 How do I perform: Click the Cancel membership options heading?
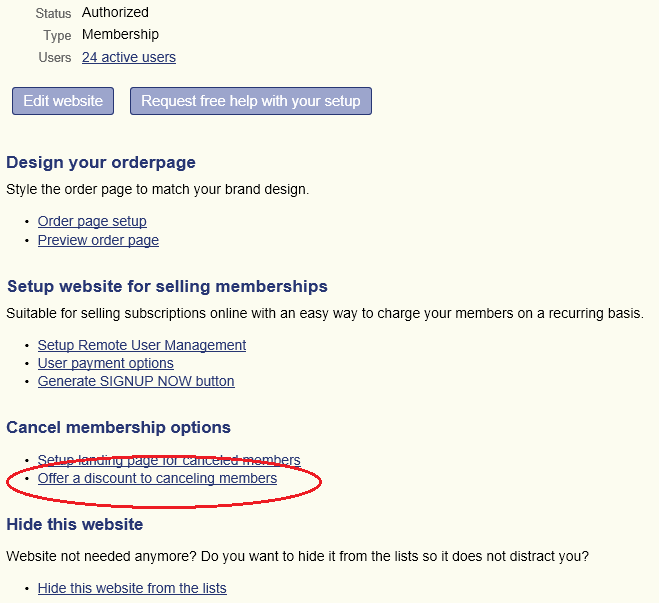(119, 428)
